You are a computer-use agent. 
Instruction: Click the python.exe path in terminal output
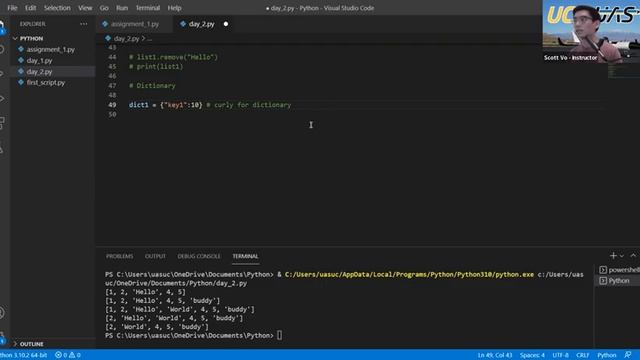[409, 275]
